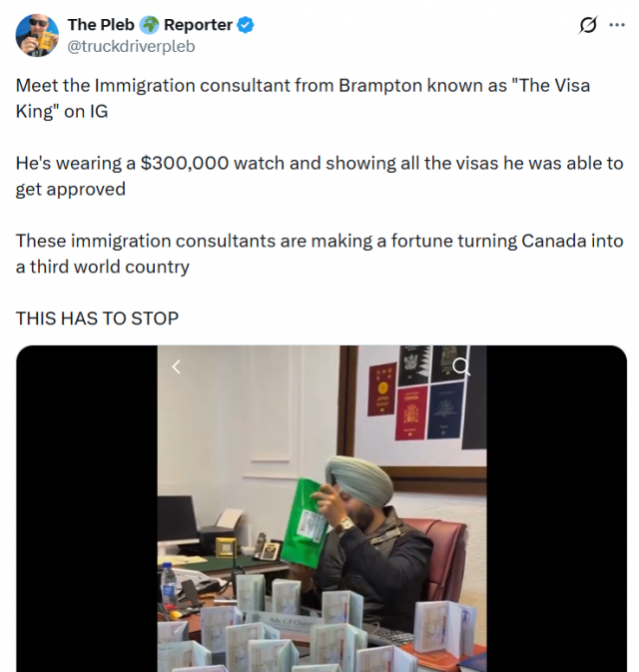This screenshot has width=639, height=672.
Task: Click the "THIS HAS TO STOP" text
Action: [97, 319]
